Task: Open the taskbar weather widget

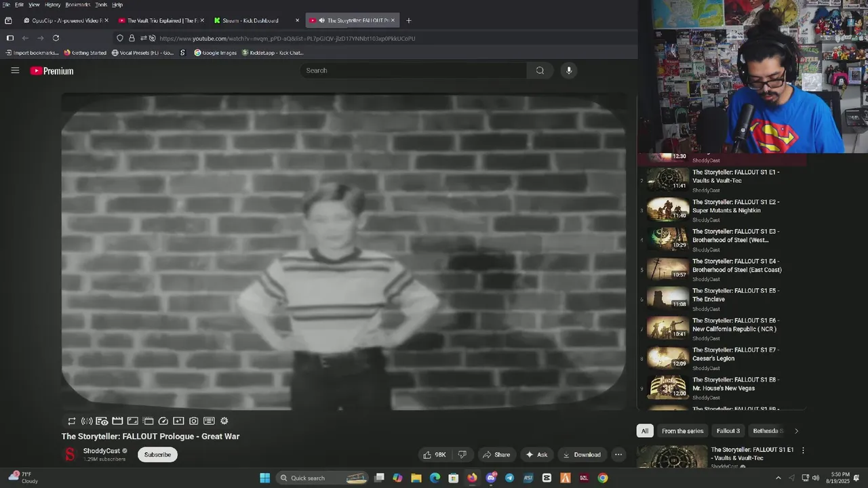Action: coord(24,478)
